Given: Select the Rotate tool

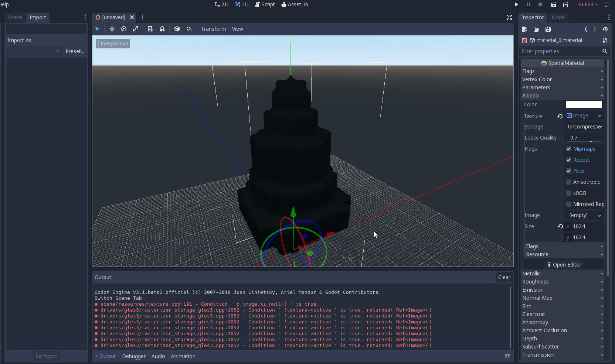Looking at the screenshot, I should click(x=123, y=29).
